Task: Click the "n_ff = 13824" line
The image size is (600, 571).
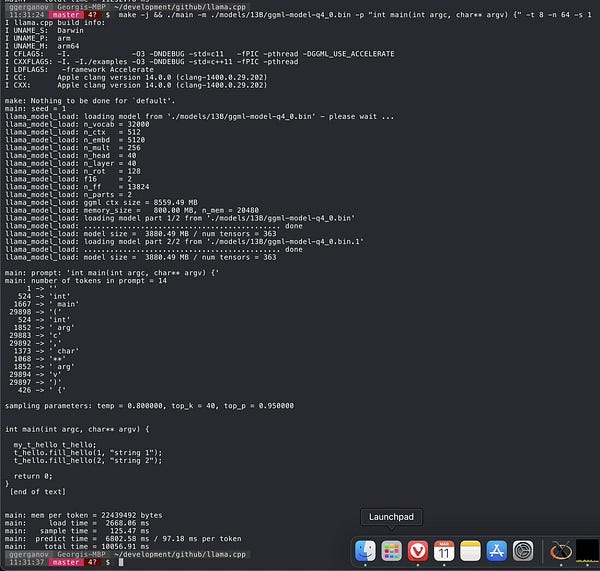Action: [77, 187]
